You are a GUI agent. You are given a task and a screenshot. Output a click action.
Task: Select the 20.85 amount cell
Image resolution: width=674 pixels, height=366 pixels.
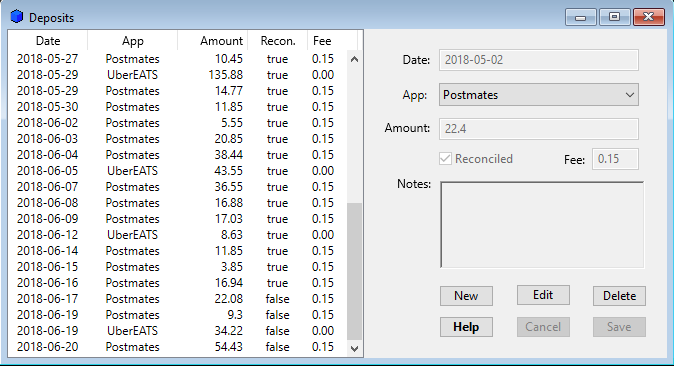coord(229,139)
